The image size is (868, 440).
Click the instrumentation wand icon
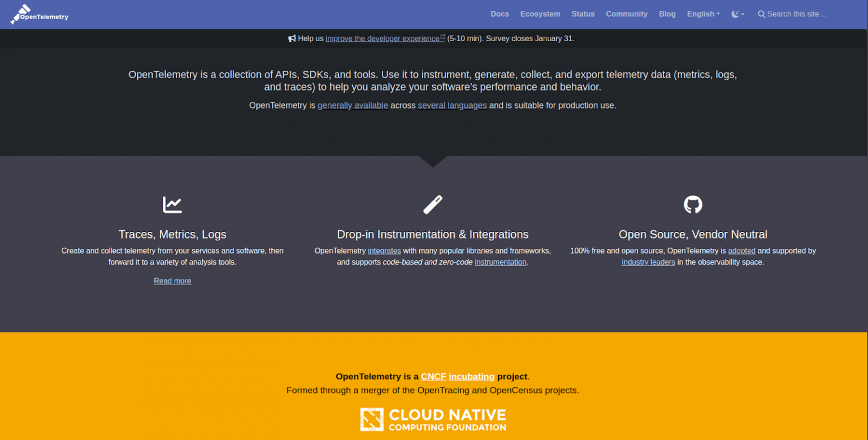[433, 204]
